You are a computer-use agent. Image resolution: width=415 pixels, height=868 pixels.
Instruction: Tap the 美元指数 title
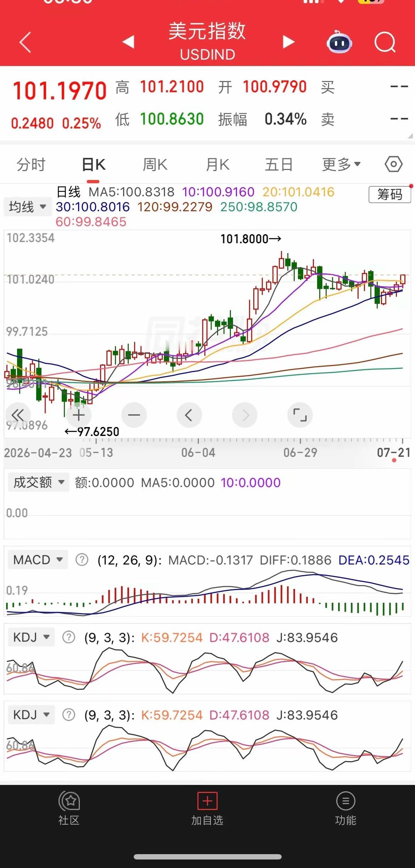(x=207, y=31)
